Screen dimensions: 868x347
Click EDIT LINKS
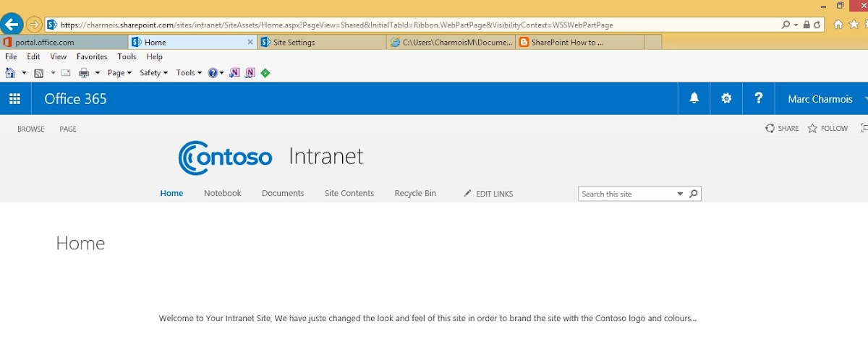[x=488, y=194]
